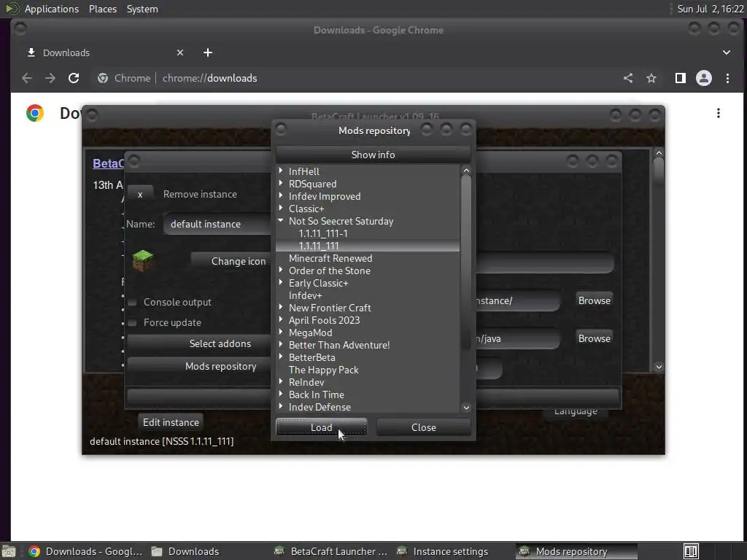
Task: Click mods list scroll down arrow
Action: pos(466,407)
